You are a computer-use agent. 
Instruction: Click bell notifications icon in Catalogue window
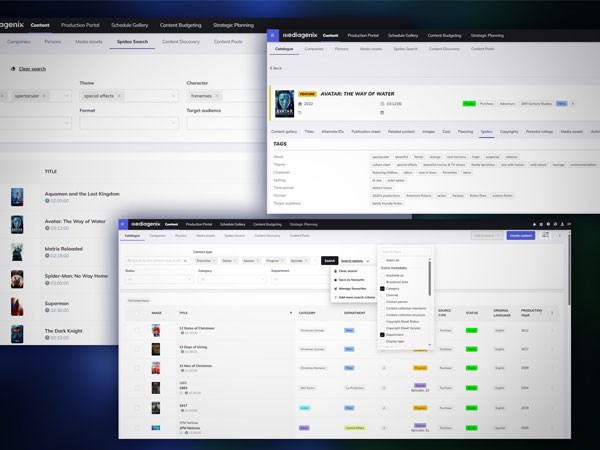[x=534, y=224]
